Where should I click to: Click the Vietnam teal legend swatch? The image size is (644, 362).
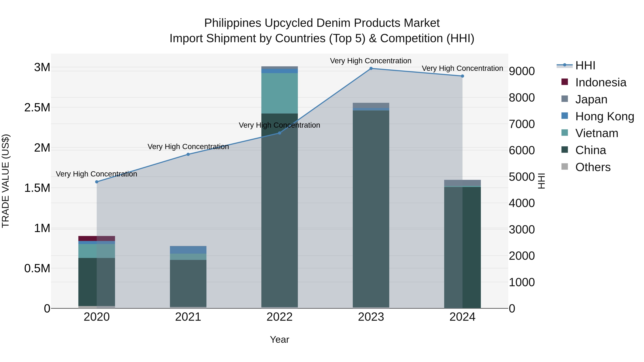pos(565,133)
